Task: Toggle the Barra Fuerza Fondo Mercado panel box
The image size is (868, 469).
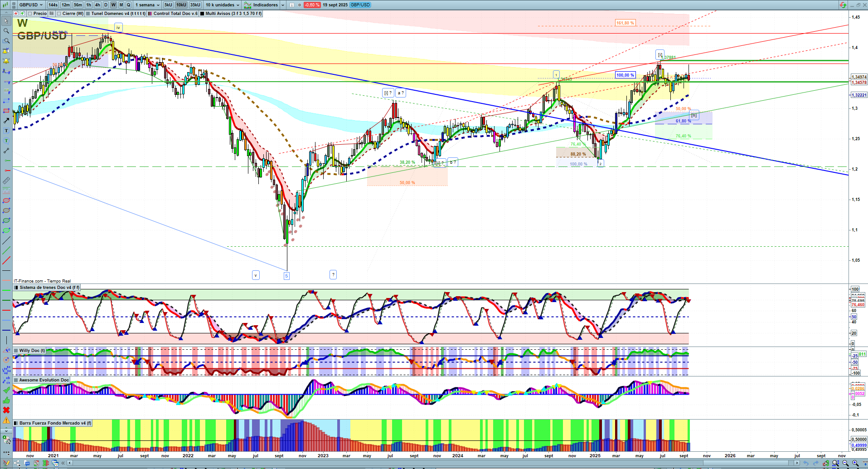Action: pyautogui.click(x=16, y=423)
